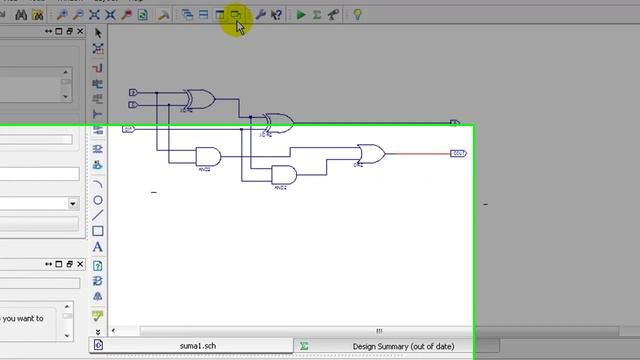
Task: Click the Cascade windows icon
Action: click(x=187, y=15)
